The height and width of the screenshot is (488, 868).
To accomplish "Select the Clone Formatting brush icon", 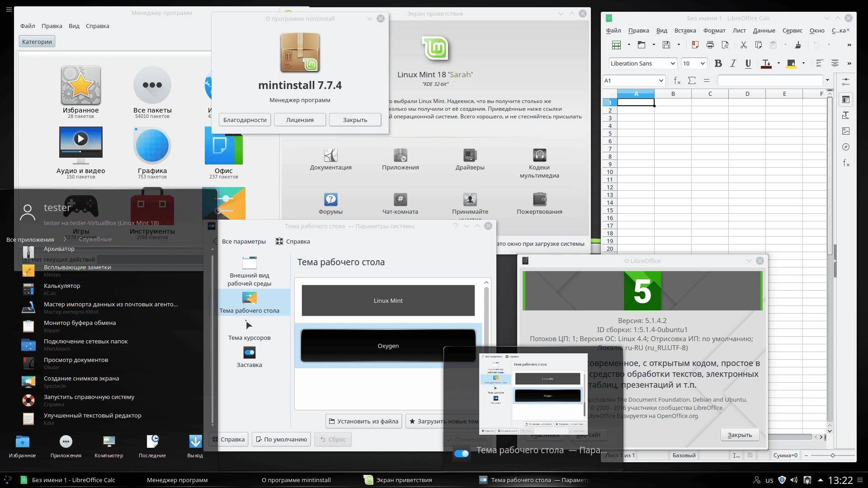I will (798, 45).
